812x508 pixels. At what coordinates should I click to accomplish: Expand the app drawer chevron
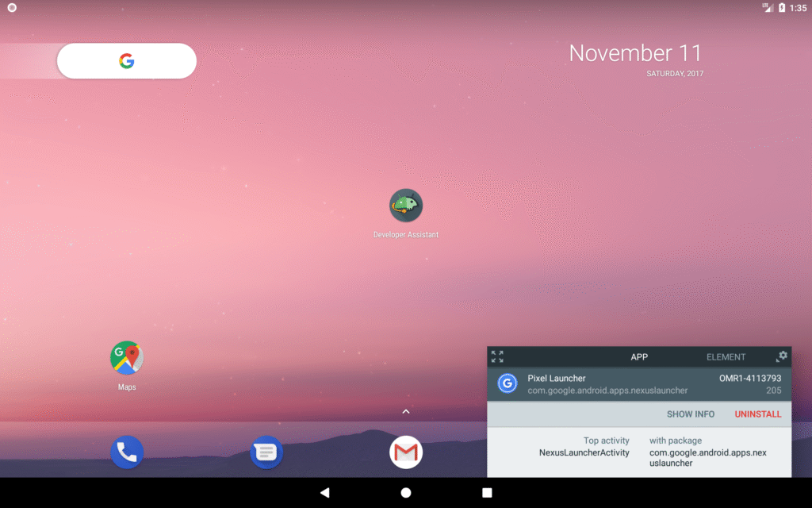pyautogui.click(x=405, y=412)
